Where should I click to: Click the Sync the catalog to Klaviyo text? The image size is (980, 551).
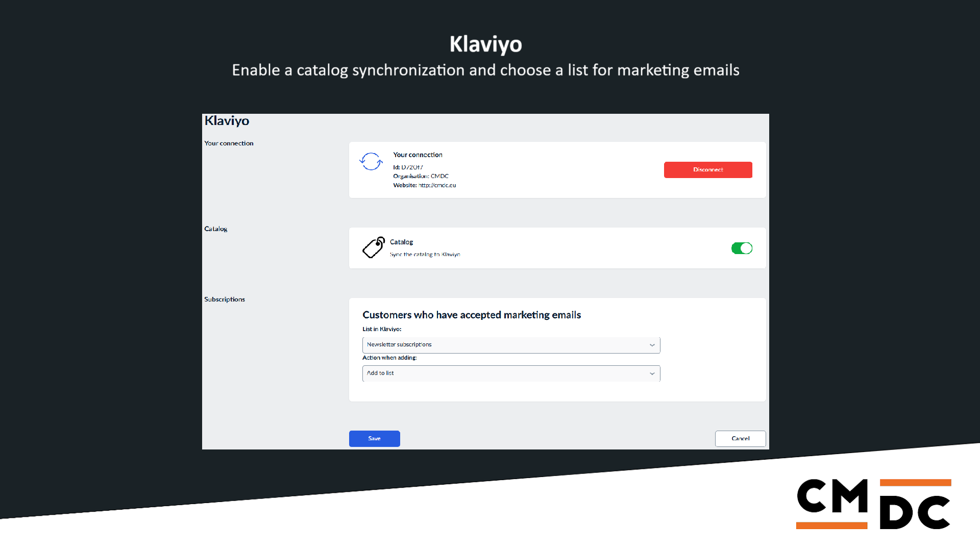pyautogui.click(x=425, y=255)
